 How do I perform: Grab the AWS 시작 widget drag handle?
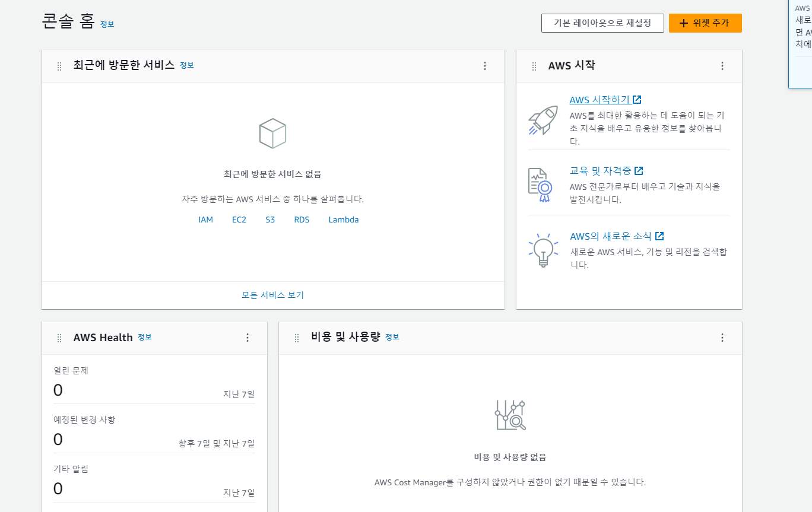[x=534, y=66]
